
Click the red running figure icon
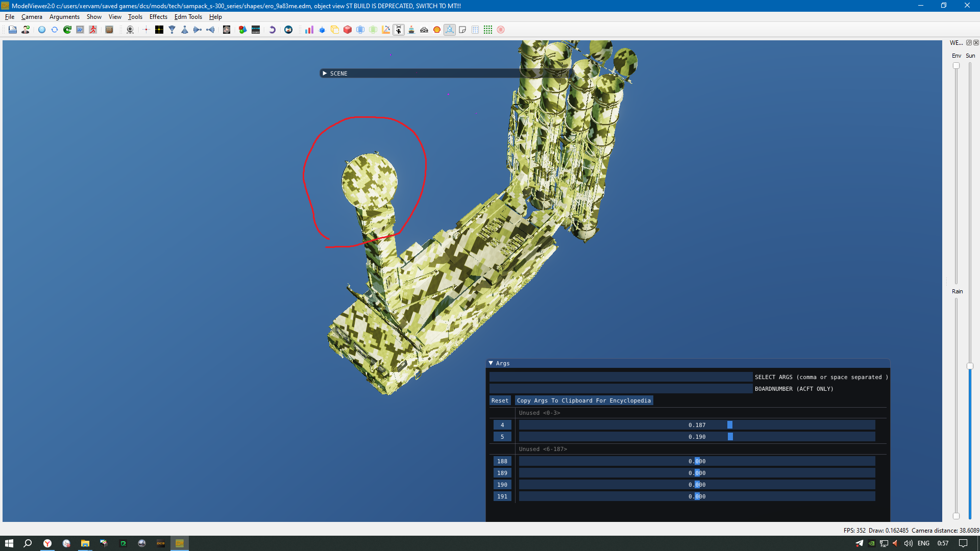pyautogui.click(x=93, y=30)
